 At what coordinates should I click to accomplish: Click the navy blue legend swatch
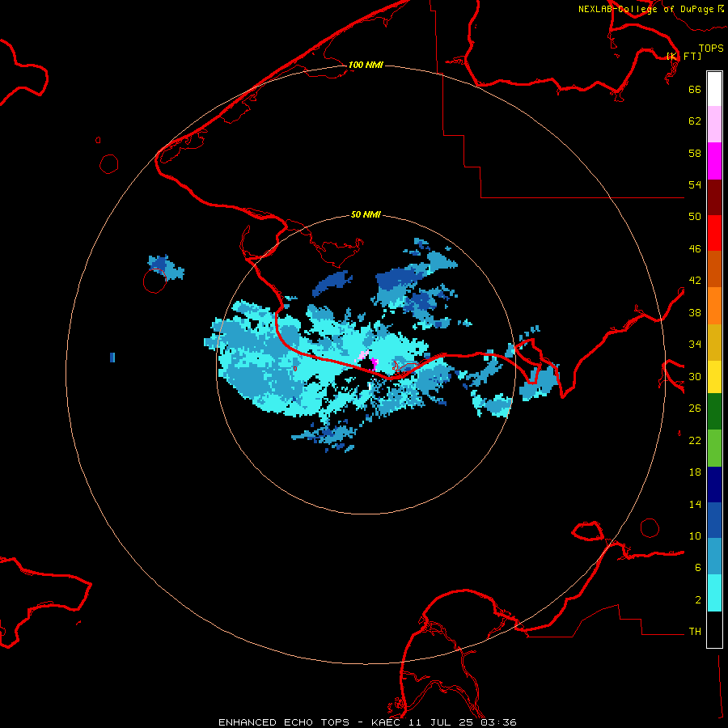(x=714, y=485)
